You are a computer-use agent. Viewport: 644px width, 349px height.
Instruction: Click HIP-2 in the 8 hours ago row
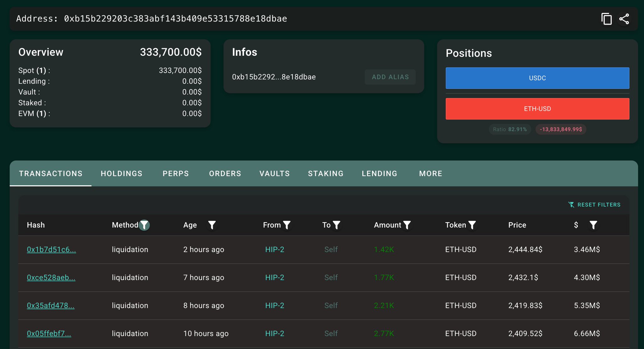[x=275, y=306]
